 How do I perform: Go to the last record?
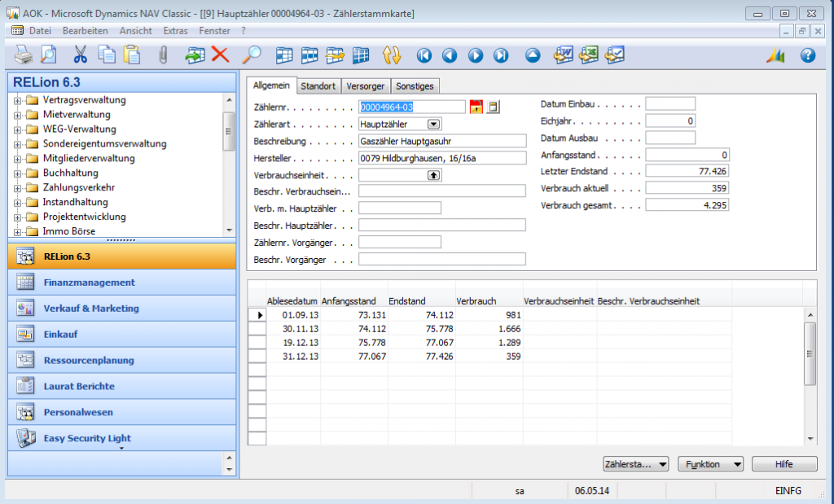pyautogui.click(x=501, y=55)
